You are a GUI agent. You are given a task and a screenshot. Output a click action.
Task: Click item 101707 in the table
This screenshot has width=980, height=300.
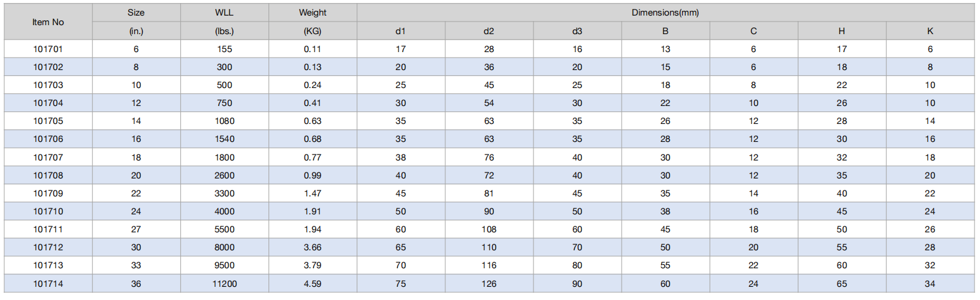point(48,157)
